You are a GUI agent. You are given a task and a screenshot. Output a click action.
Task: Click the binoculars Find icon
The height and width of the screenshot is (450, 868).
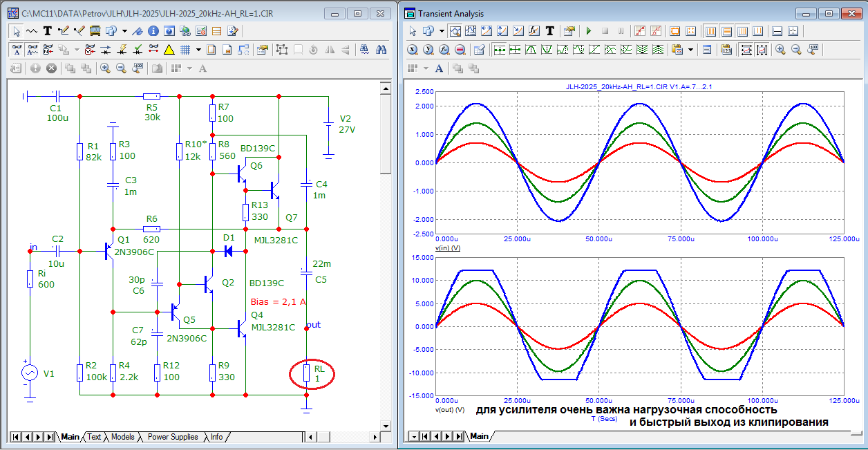click(381, 50)
